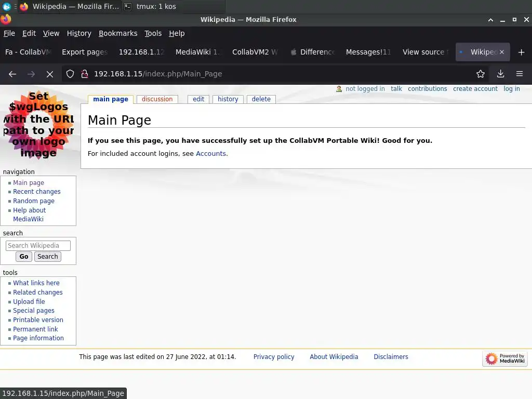Screen dimensions: 532x399
Task: Click not logged in user link
Action: click(x=365, y=89)
